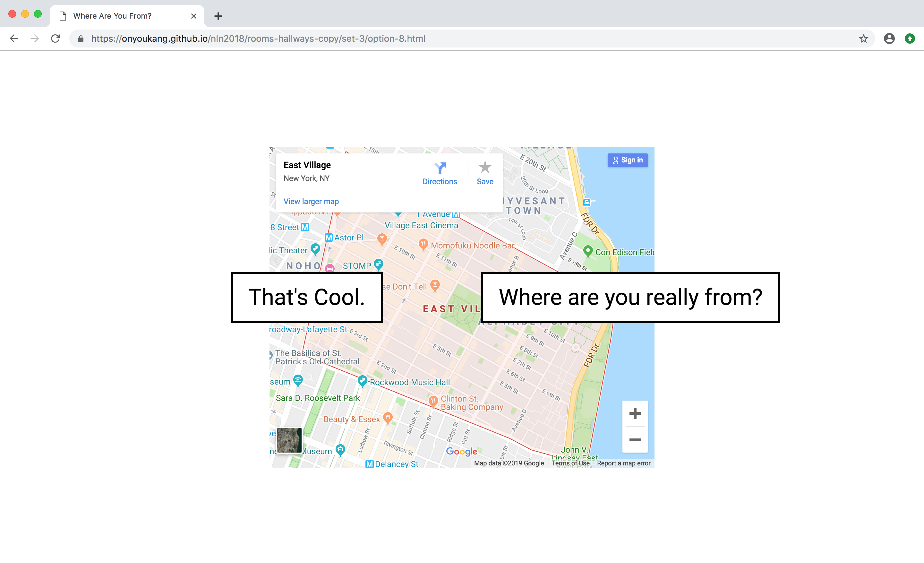Open the Chrome profile account icon

(x=889, y=39)
